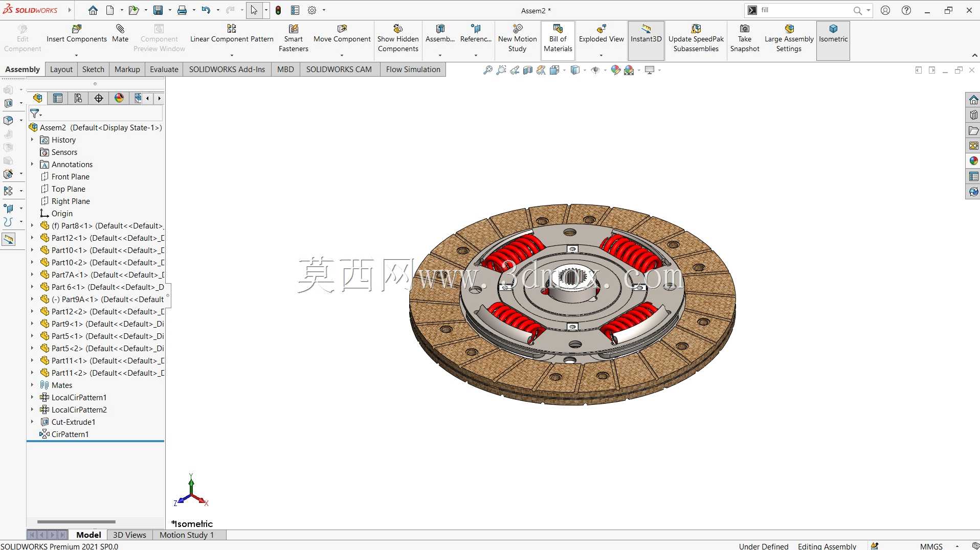Image resolution: width=980 pixels, height=550 pixels.
Task: Open the Hide/Show Items eye dropdown
Action: (x=605, y=70)
